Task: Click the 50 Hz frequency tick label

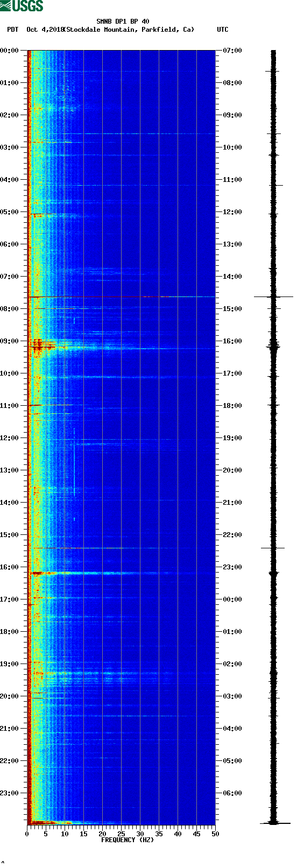Action: tap(215, 834)
